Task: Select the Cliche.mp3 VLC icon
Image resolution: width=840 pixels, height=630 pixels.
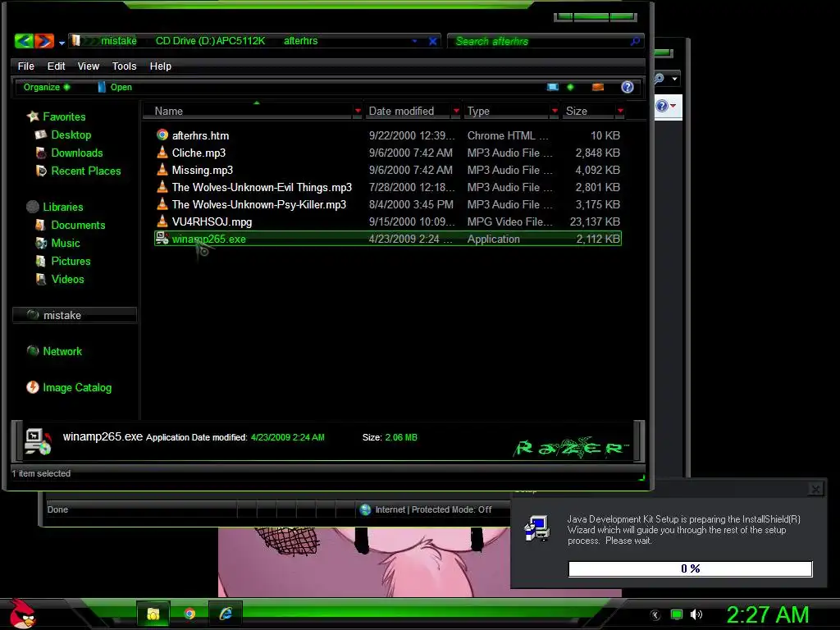Action: click(x=162, y=152)
